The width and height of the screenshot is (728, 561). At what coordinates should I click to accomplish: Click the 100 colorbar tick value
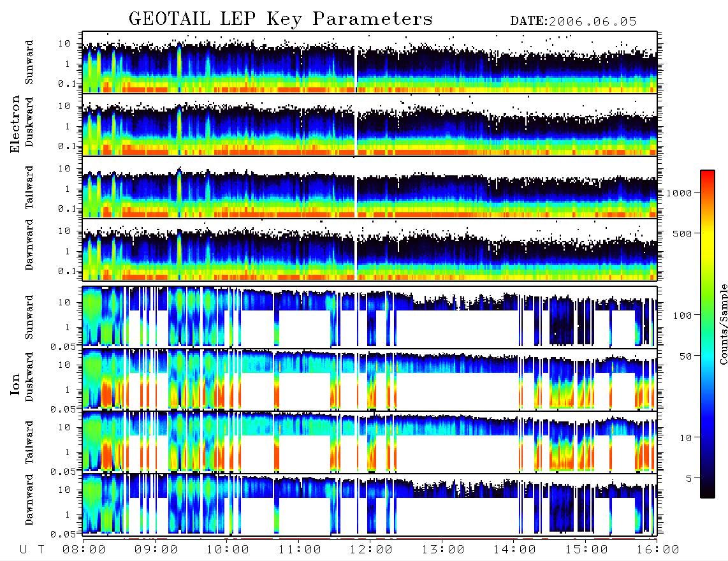[683, 316]
